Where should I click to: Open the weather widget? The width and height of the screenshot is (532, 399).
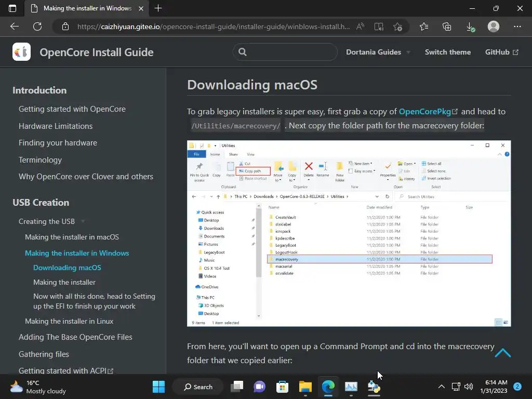[x=38, y=387]
